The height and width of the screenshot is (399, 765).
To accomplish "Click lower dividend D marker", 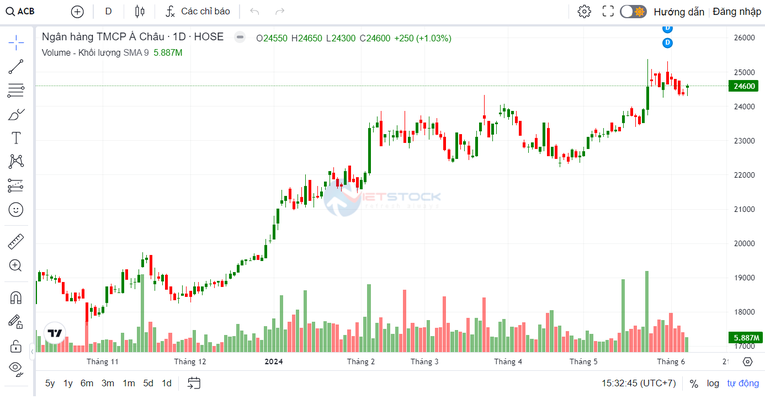I will coord(667,43).
